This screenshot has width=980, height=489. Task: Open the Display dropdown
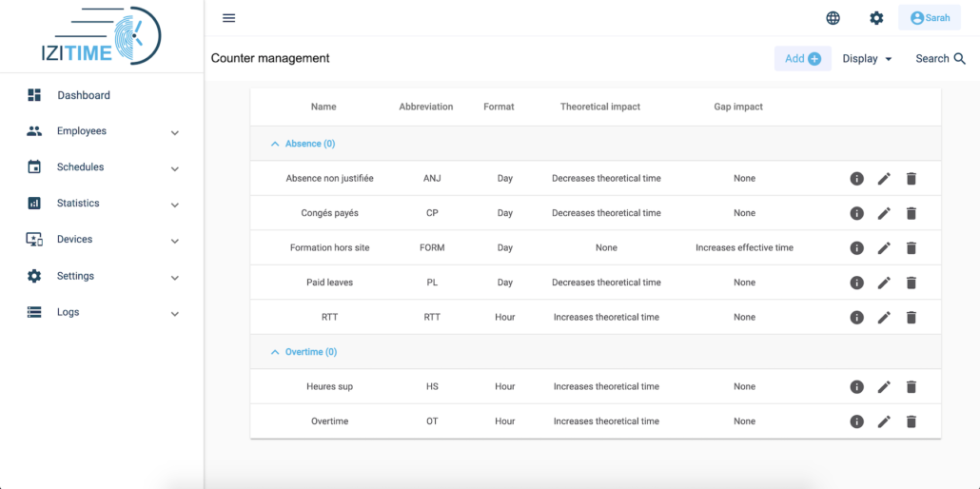(x=867, y=59)
